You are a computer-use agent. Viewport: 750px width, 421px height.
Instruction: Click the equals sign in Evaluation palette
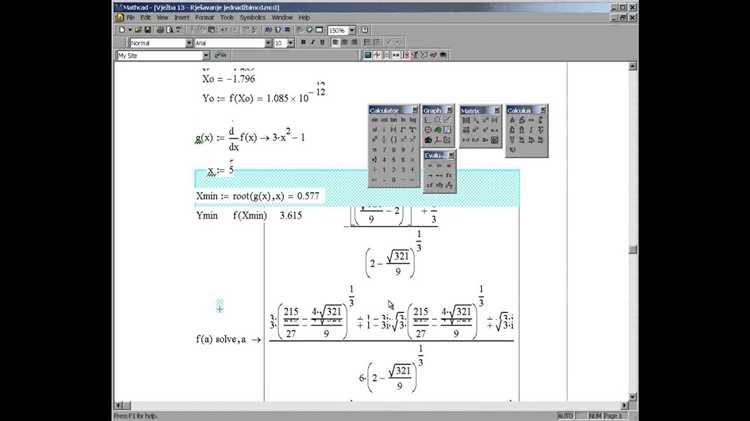pyautogui.click(x=430, y=165)
